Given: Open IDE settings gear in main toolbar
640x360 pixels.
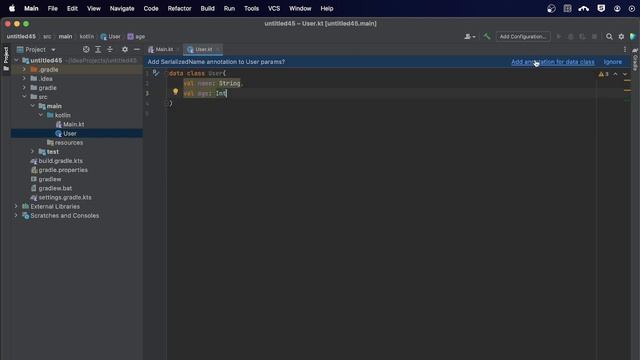Looking at the screenshot, I should point(621,37).
